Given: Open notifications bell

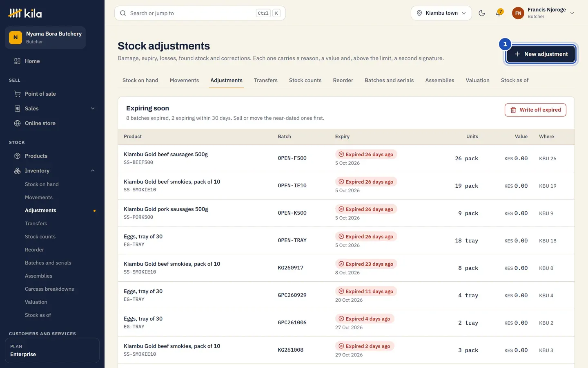Looking at the screenshot, I should pyautogui.click(x=499, y=13).
